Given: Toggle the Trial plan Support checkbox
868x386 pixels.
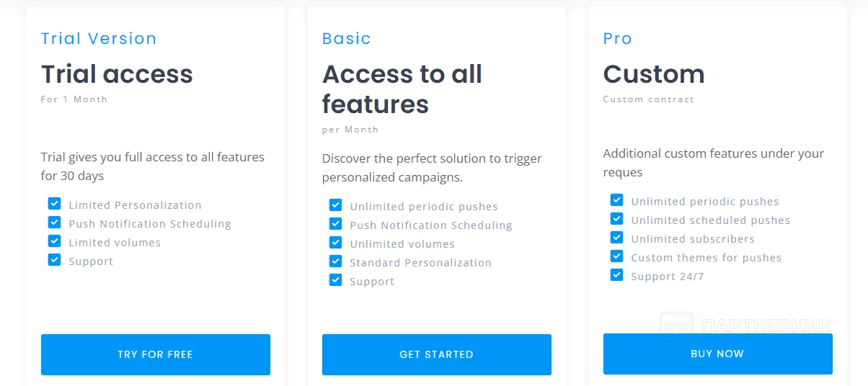Looking at the screenshot, I should (x=55, y=260).
